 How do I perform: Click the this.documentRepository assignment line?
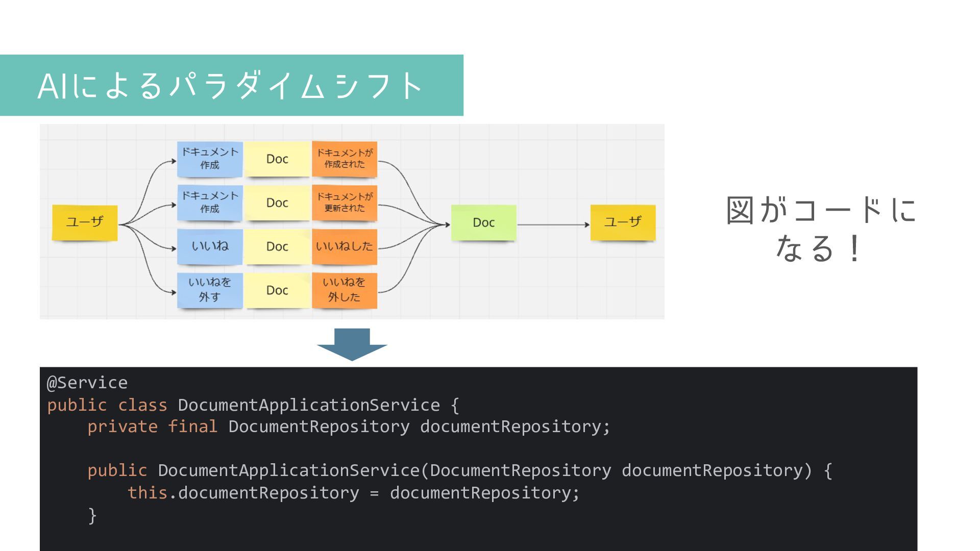point(353,493)
